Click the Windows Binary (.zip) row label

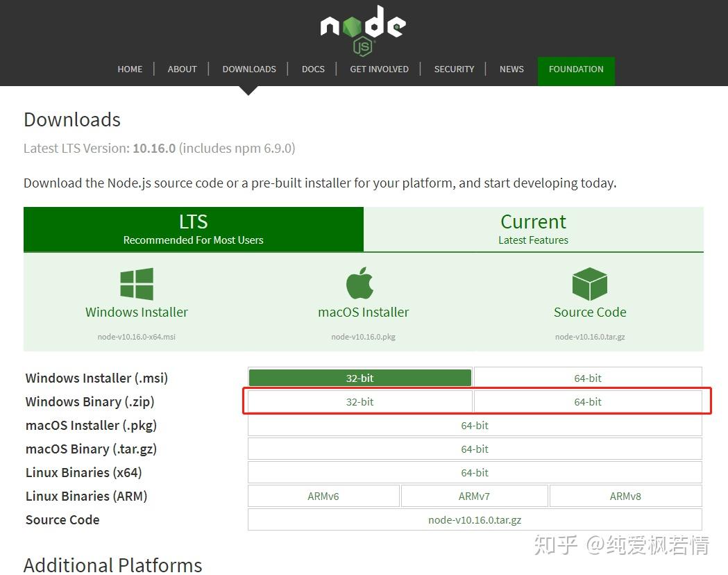(90, 402)
